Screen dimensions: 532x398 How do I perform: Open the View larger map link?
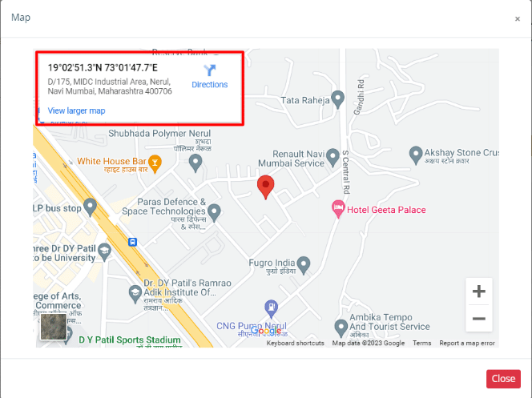click(76, 111)
